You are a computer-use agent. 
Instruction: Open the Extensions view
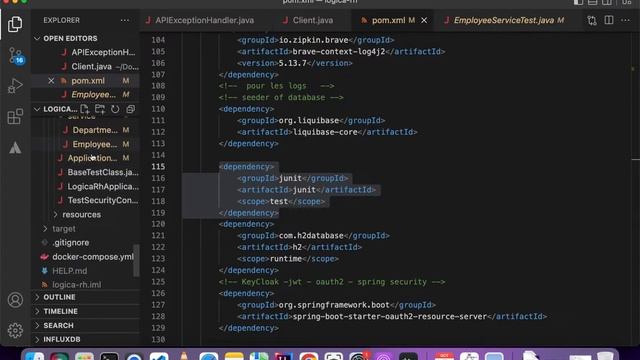[x=15, y=117]
